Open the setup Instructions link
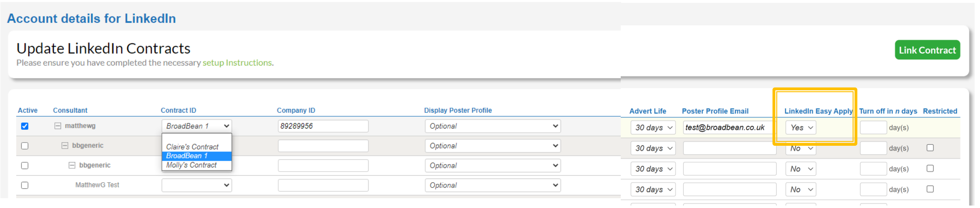This screenshot has width=980, height=208. (237, 63)
